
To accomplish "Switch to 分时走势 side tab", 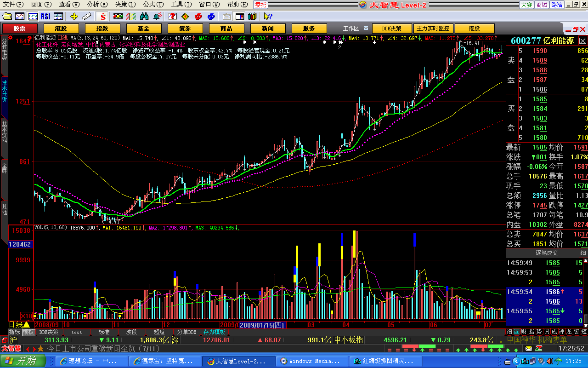I will coord(4,55).
